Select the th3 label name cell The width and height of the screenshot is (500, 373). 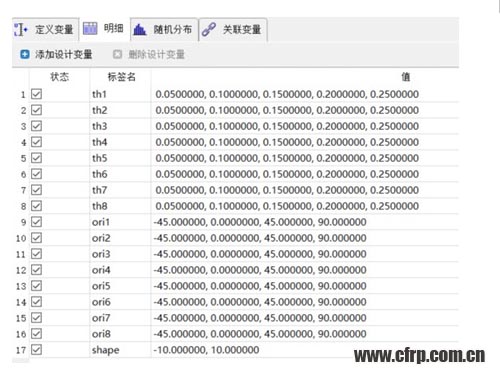tap(120, 126)
